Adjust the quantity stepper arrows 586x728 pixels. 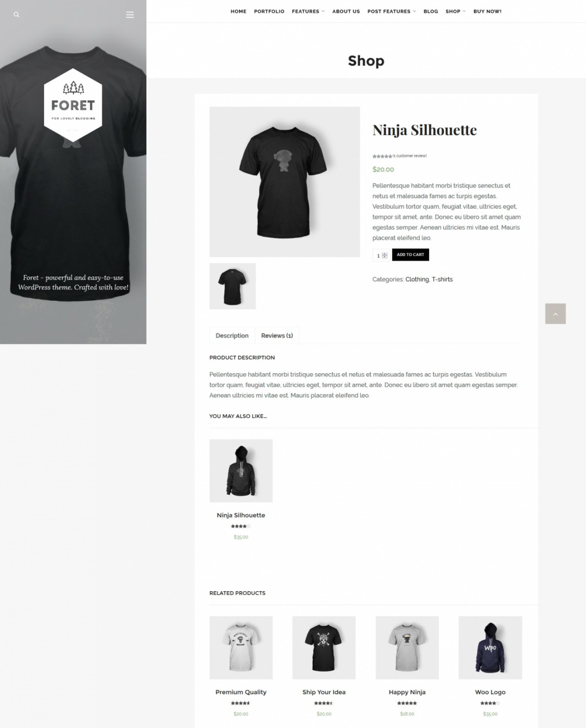point(385,255)
